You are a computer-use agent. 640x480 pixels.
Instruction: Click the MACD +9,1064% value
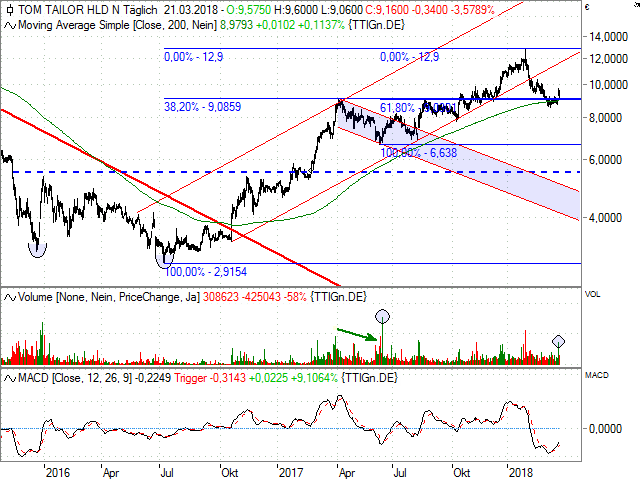(314, 378)
